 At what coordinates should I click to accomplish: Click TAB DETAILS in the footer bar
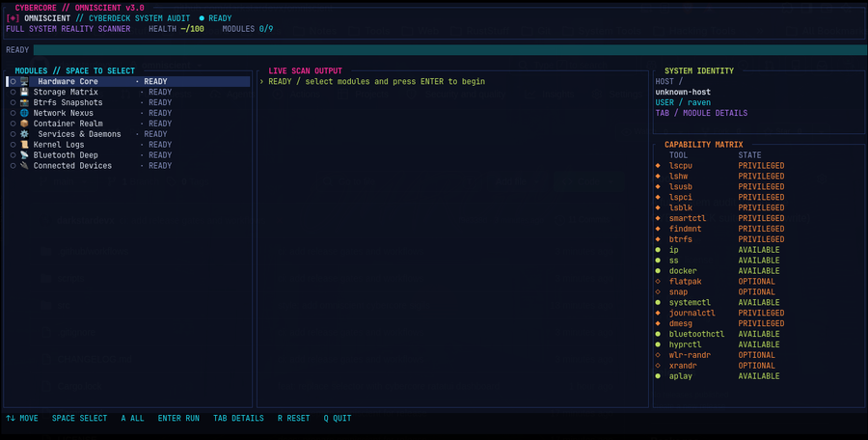[238, 419]
